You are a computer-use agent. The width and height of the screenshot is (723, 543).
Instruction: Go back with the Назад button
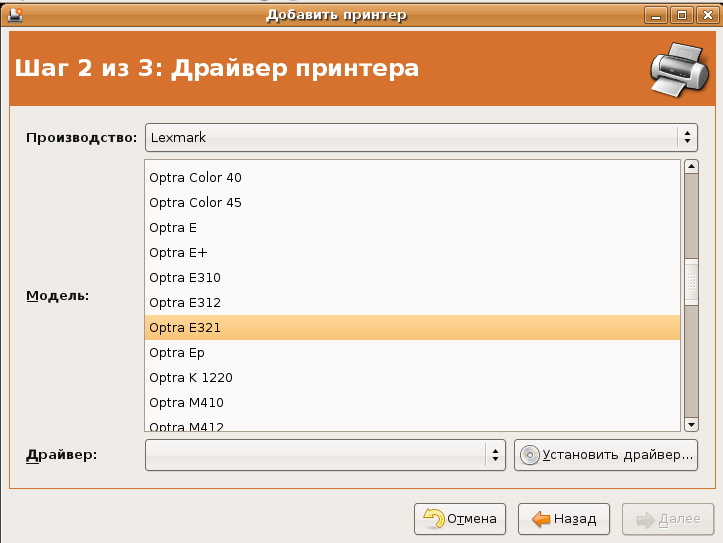(563, 519)
